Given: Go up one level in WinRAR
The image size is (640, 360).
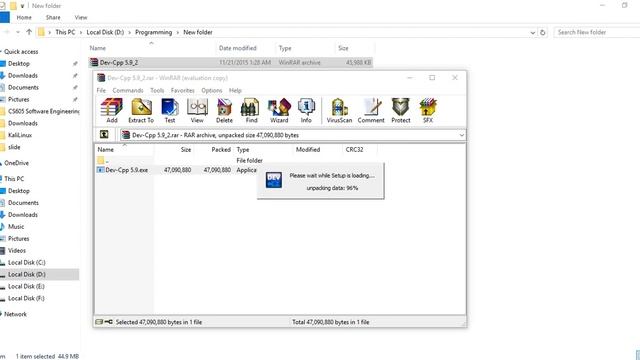Looking at the screenshot, I should pos(104,134).
